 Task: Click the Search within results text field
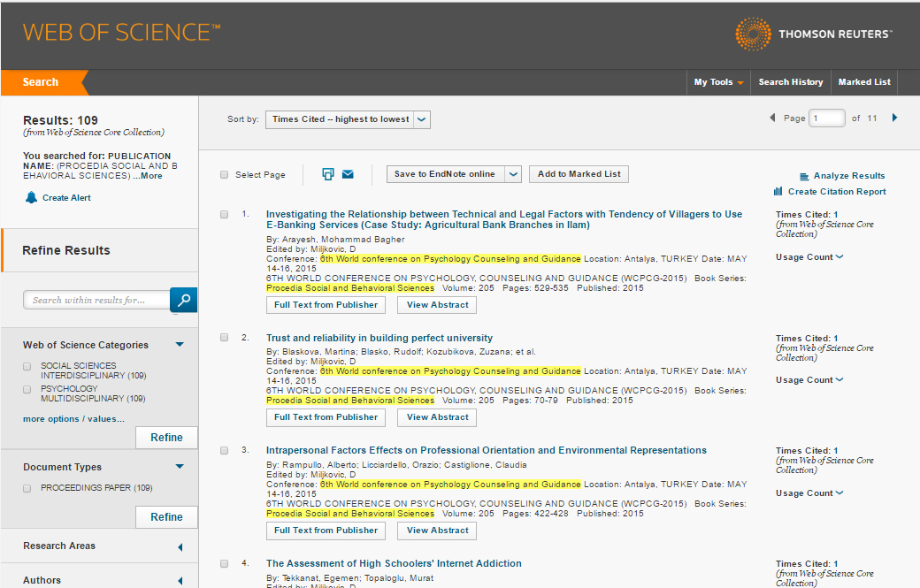tap(96, 300)
